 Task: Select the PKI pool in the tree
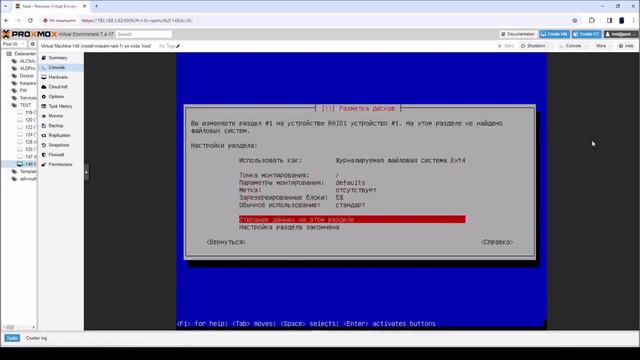[x=23, y=91]
